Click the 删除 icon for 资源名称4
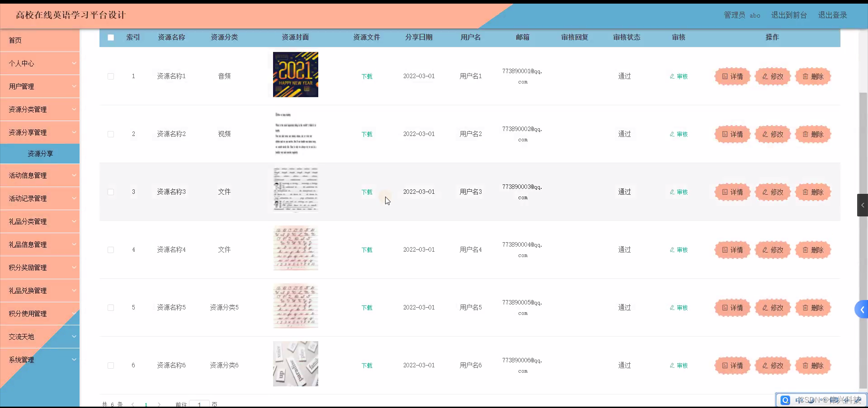 pyautogui.click(x=813, y=249)
